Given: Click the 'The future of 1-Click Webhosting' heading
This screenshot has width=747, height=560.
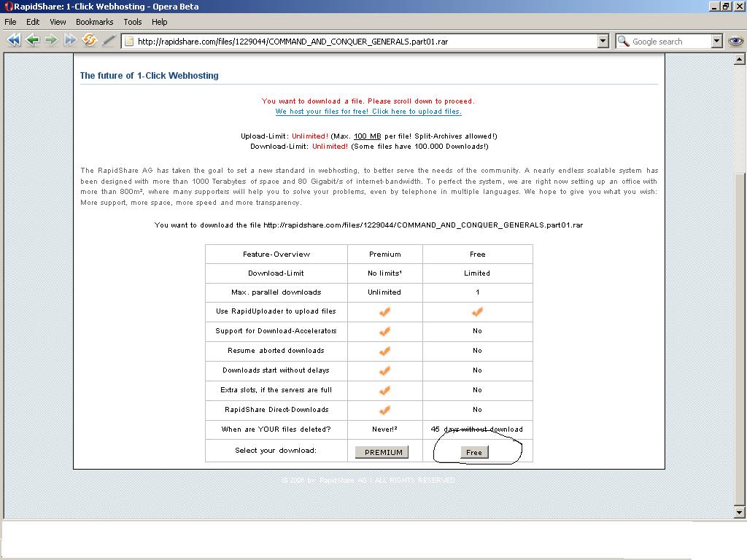Looking at the screenshot, I should pyautogui.click(x=149, y=76).
